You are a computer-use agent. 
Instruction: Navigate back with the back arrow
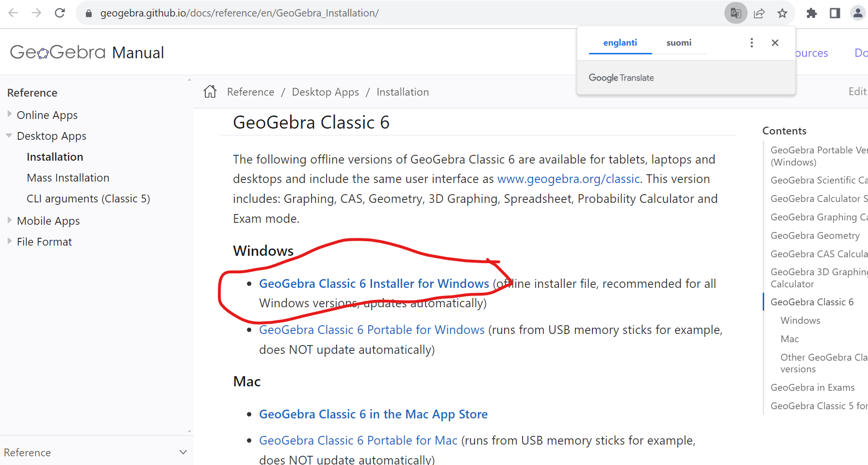point(13,13)
